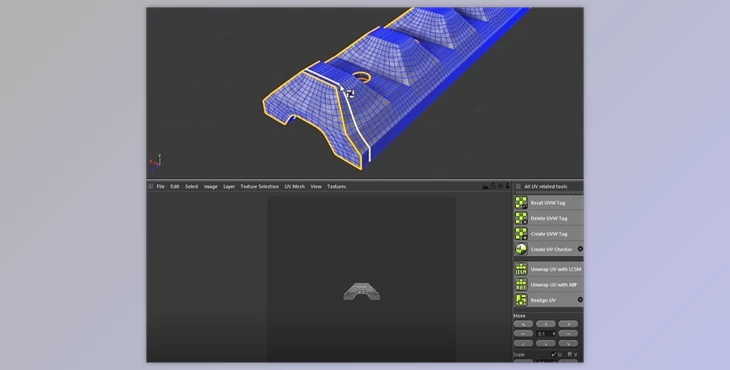Click the Move section label

(519, 316)
